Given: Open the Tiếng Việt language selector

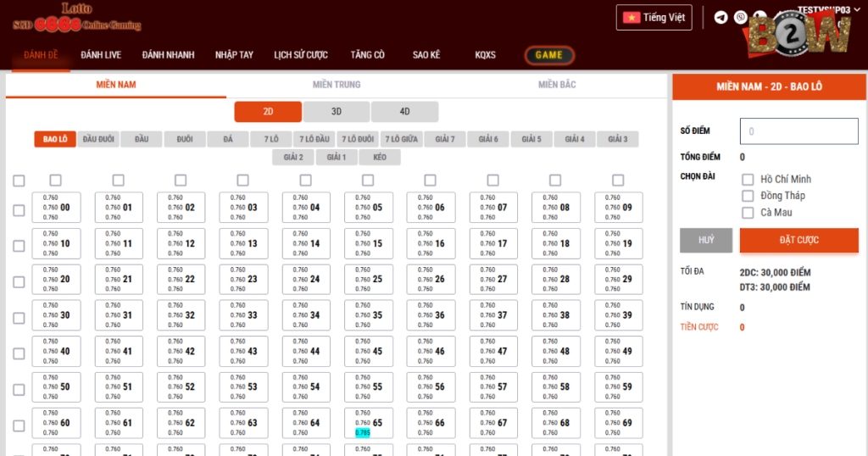Looking at the screenshot, I should 654,18.
